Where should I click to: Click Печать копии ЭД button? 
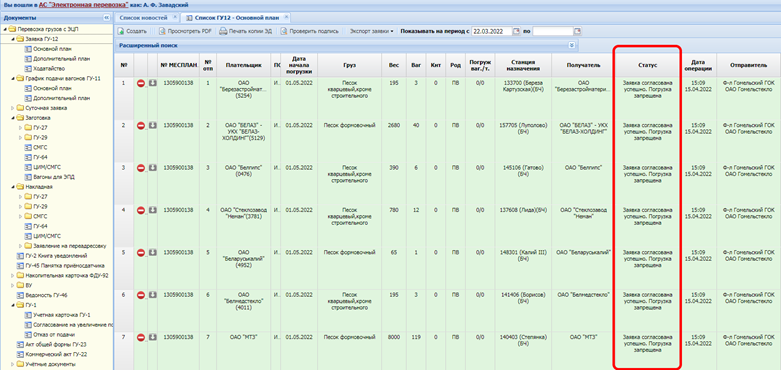coord(246,31)
